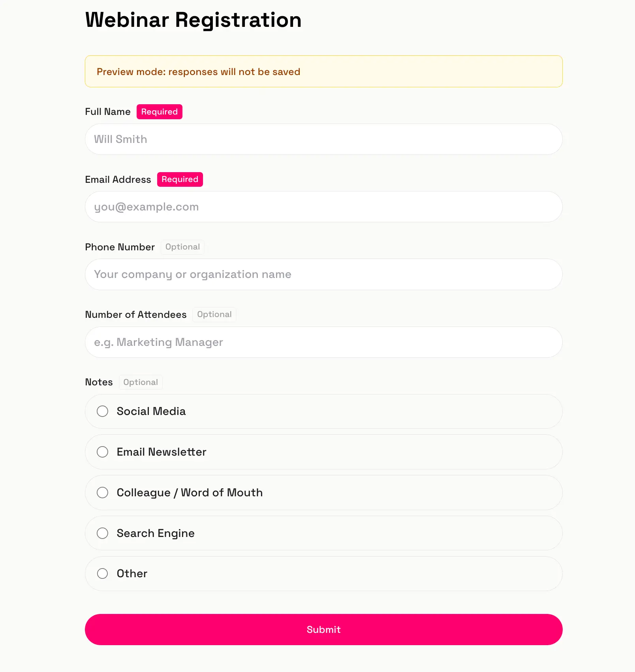Click the Optional badge beside Phone Number
Screen dimensions: 635x672
pyautogui.click(x=182, y=247)
